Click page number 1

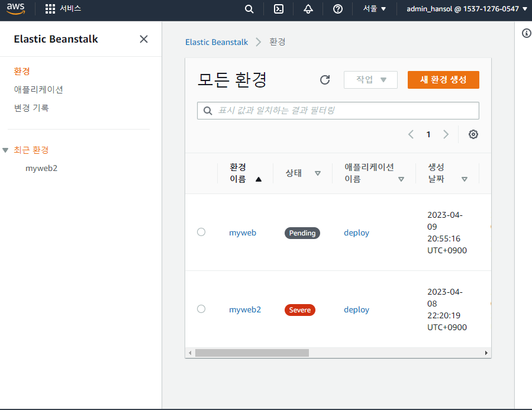pos(428,135)
